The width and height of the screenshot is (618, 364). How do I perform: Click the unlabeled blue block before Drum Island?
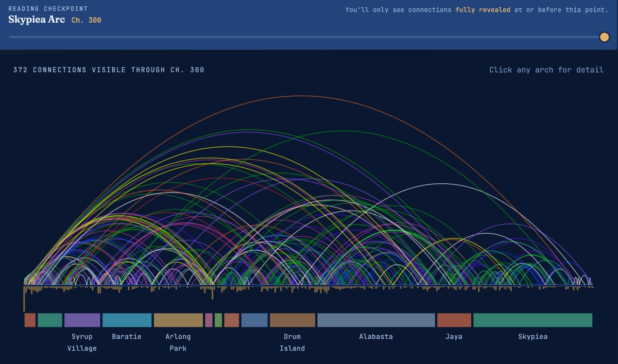[x=254, y=320]
